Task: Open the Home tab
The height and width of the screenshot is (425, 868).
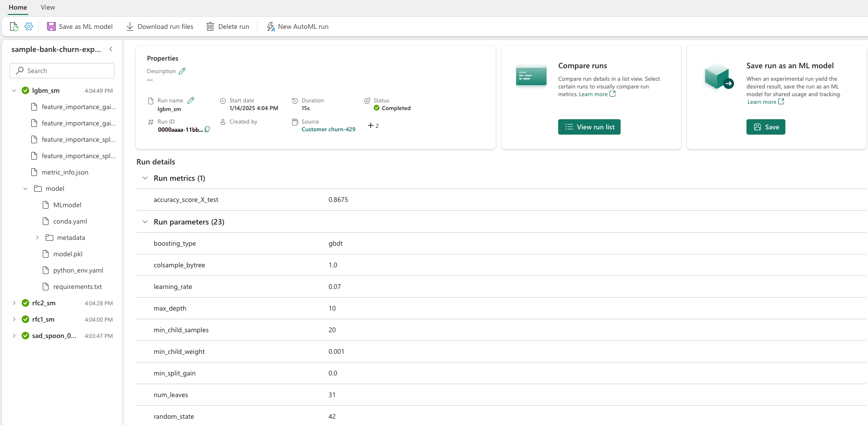Action: tap(18, 7)
